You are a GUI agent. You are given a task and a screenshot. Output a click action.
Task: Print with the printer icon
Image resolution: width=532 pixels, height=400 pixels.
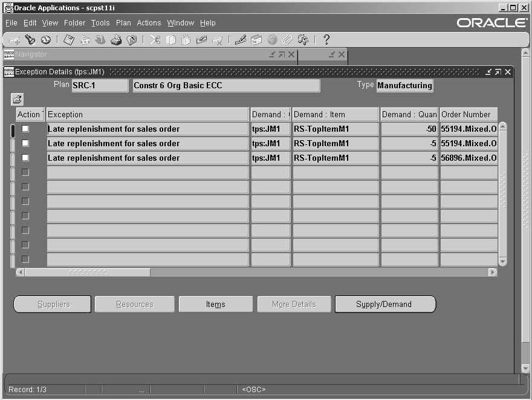coord(116,40)
